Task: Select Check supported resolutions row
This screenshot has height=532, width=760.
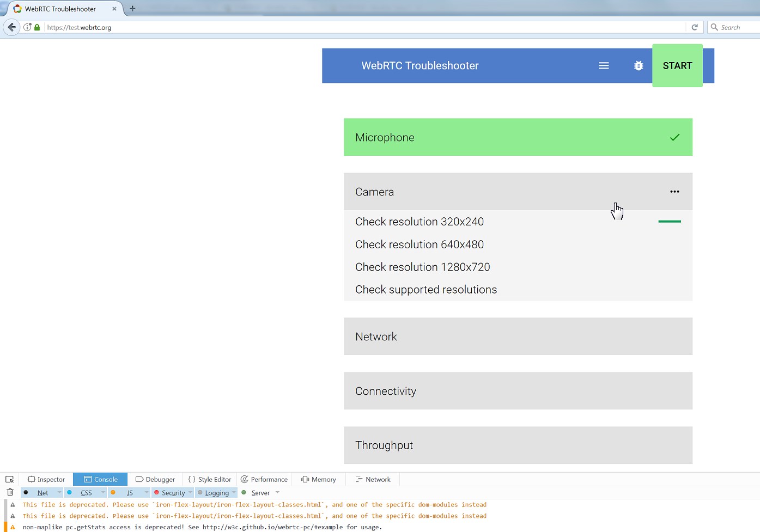Action: point(518,290)
